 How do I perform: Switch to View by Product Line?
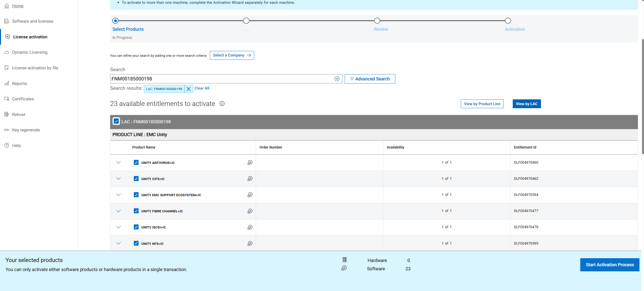pyautogui.click(x=482, y=104)
